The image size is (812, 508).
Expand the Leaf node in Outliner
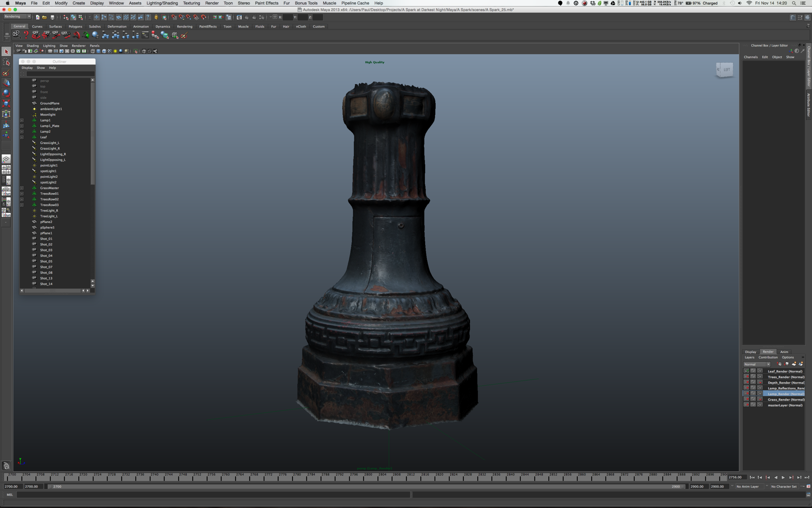pyautogui.click(x=22, y=137)
